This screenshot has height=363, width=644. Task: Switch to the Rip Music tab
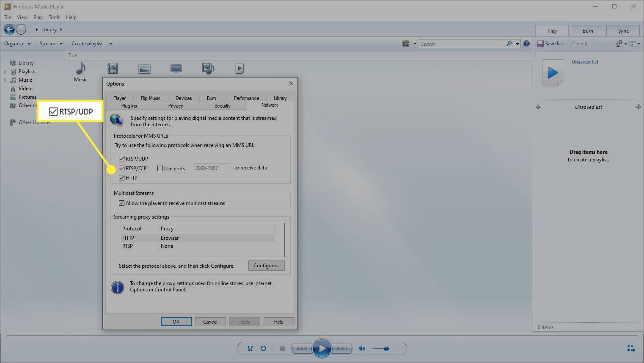coord(151,98)
